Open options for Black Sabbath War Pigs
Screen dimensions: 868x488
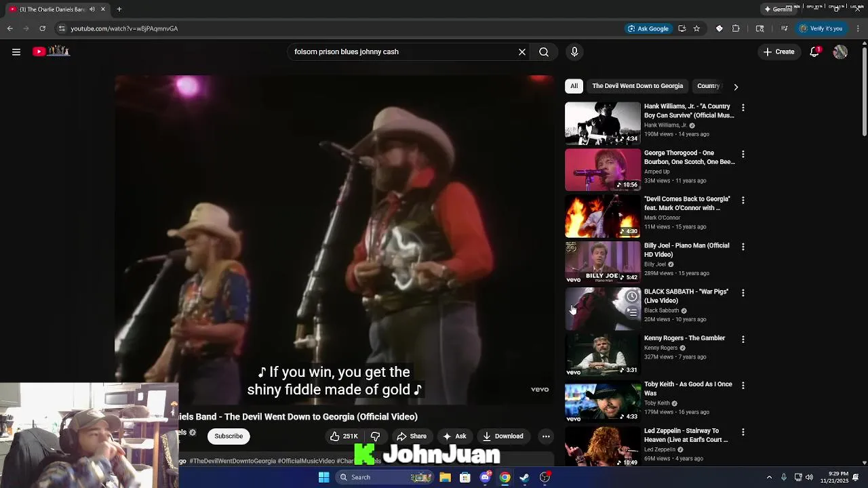click(743, 293)
